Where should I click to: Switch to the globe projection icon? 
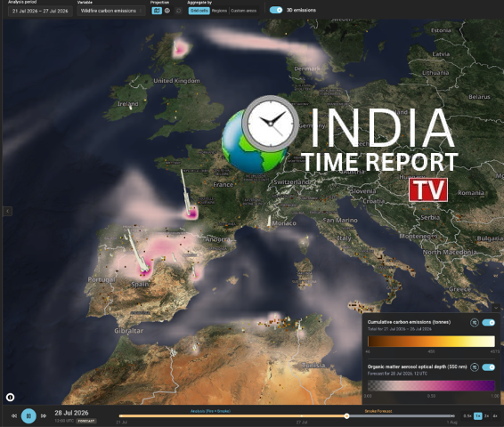tap(167, 11)
